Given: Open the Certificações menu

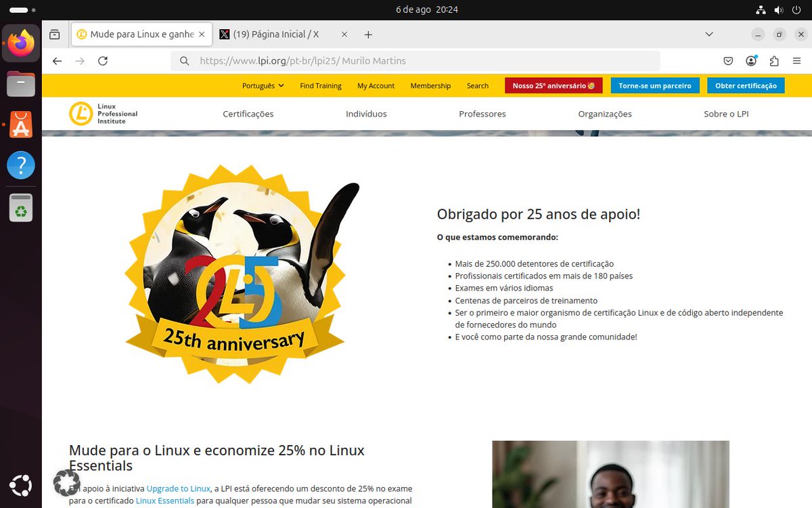Looking at the screenshot, I should coord(248,114).
